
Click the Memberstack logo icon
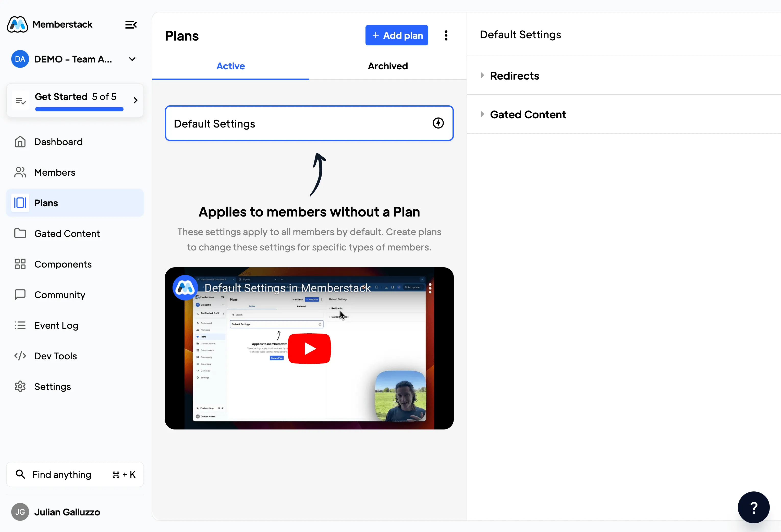tap(17, 24)
